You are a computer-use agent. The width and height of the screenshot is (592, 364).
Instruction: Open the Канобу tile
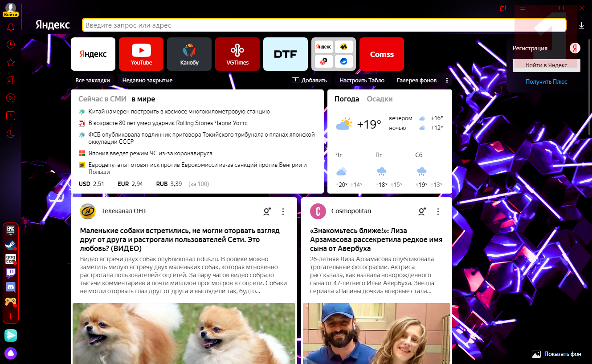[x=189, y=54]
